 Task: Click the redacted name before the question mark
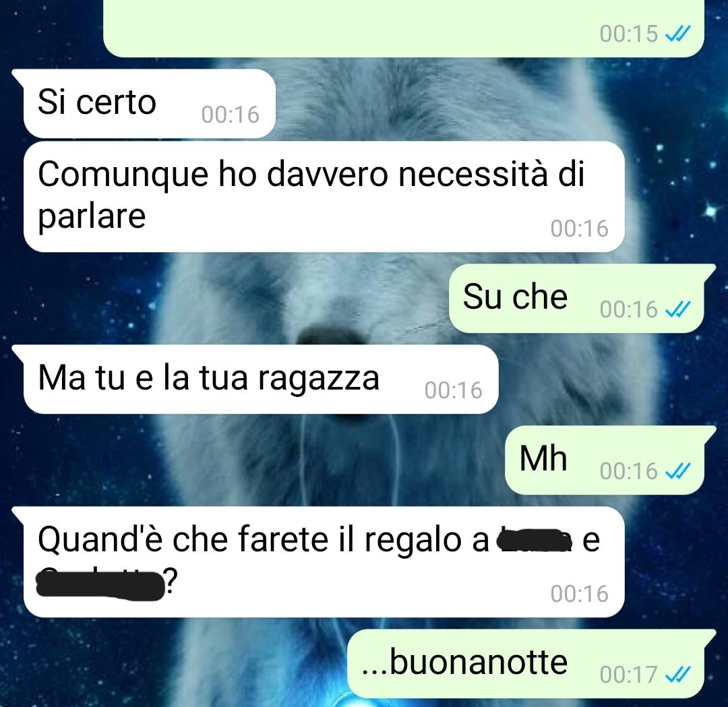pyautogui.click(x=100, y=586)
